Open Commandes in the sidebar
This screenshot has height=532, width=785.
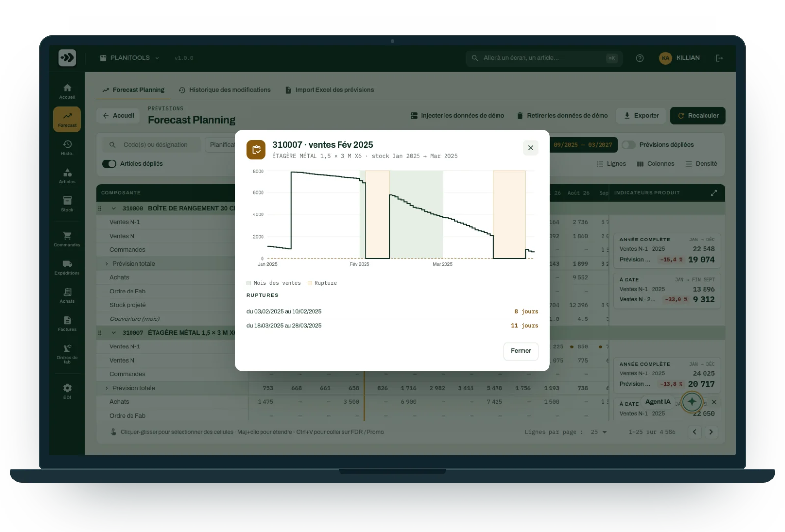pos(67,239)
